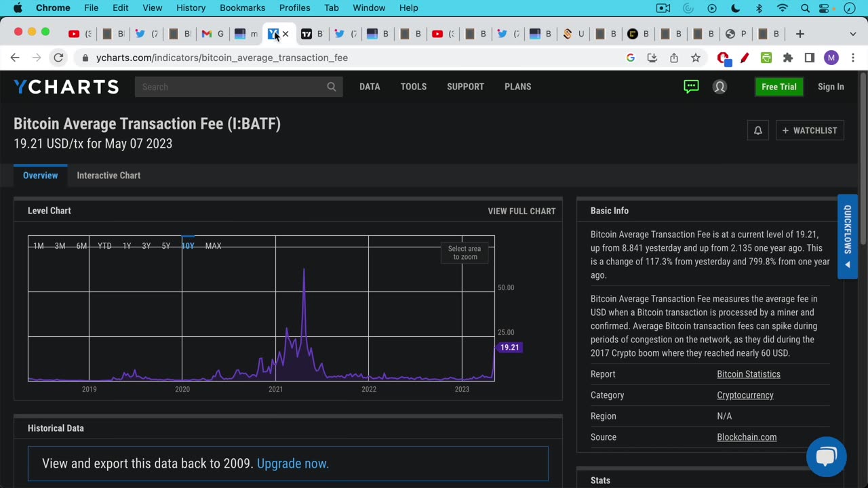Switch to the Interactive Chart tab
This screenshot has width=868, height=488.
[108, 176]
